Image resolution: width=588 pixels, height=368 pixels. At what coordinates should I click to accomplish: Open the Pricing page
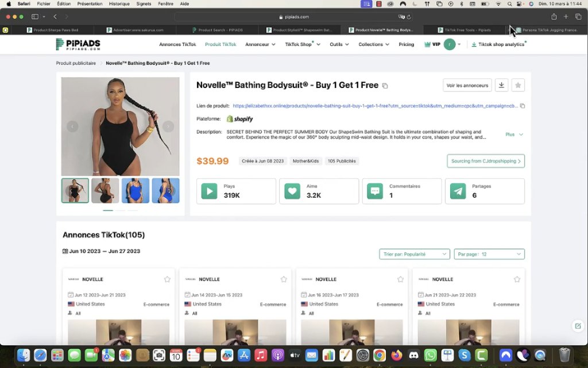406,44
